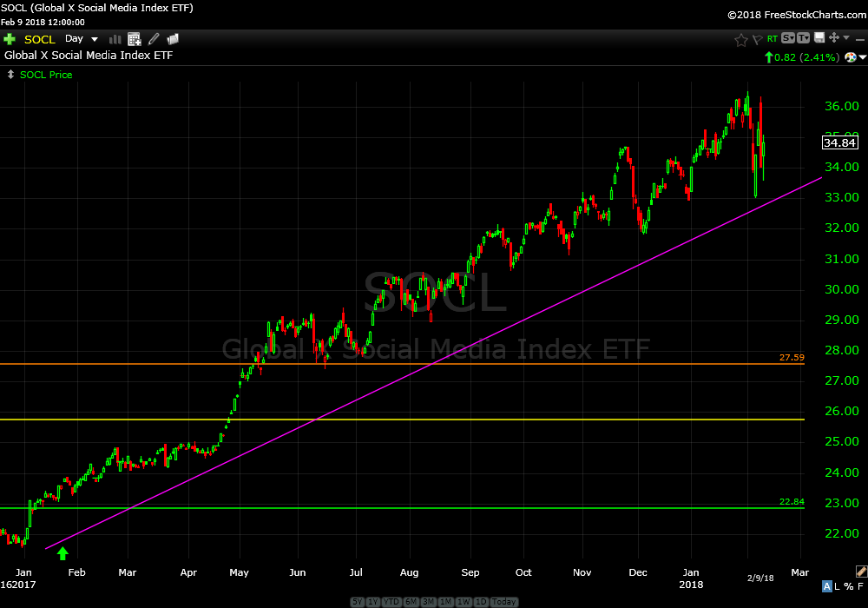Select the 6M time range

(412, 602)
